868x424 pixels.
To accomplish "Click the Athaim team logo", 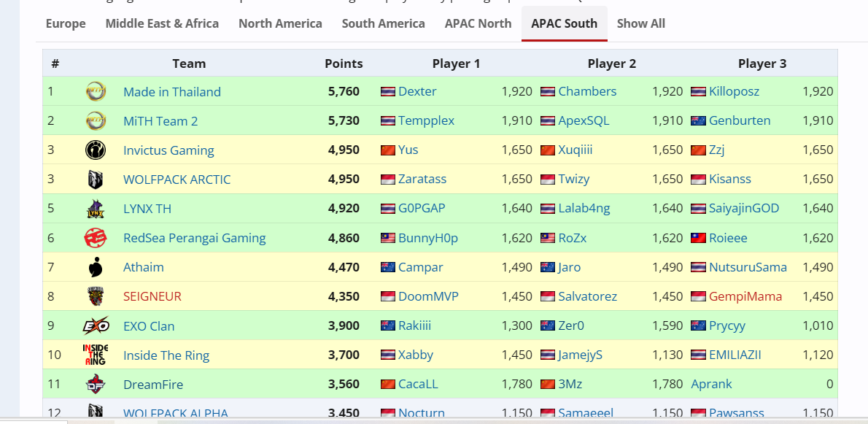I will point(96,268).
